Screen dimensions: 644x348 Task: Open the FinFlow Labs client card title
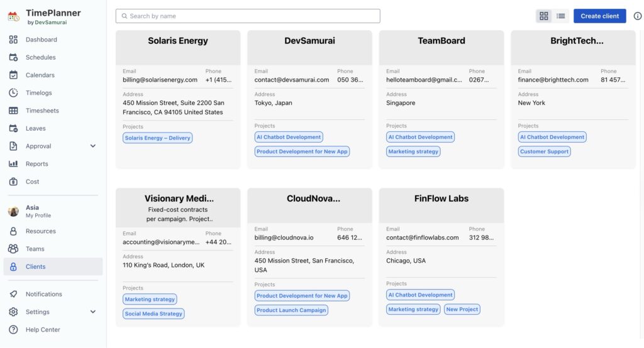click(441, 198)
